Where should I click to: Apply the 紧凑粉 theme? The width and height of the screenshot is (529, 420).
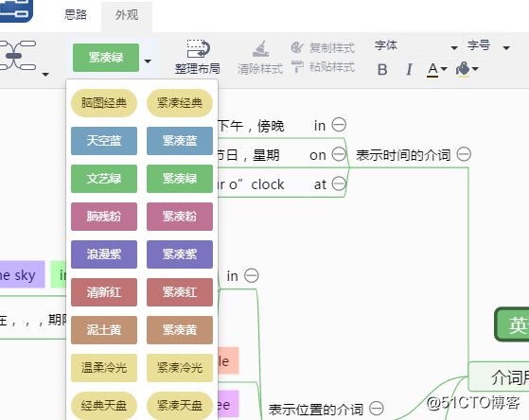tap(180, 217)
